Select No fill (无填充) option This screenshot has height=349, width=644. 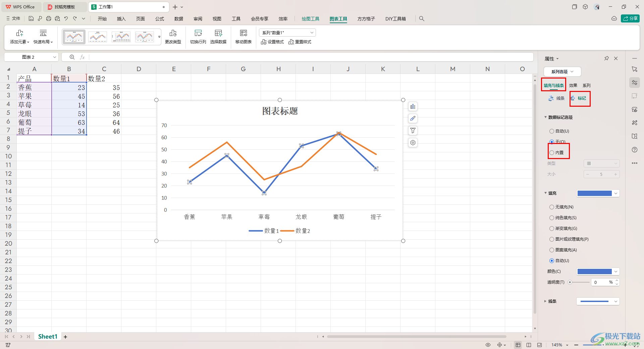coord(561,207)
